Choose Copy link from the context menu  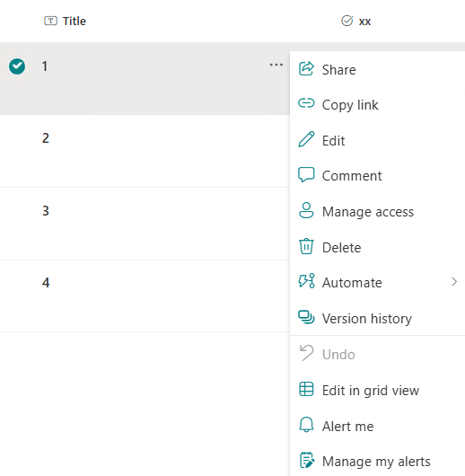point(377,105)
